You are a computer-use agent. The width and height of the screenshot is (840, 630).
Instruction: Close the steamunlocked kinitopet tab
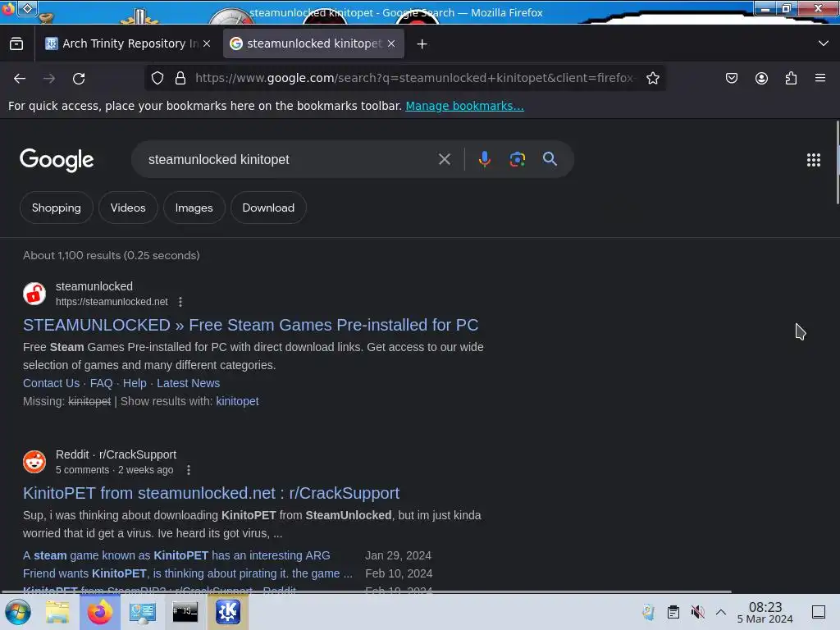point(391,43)
